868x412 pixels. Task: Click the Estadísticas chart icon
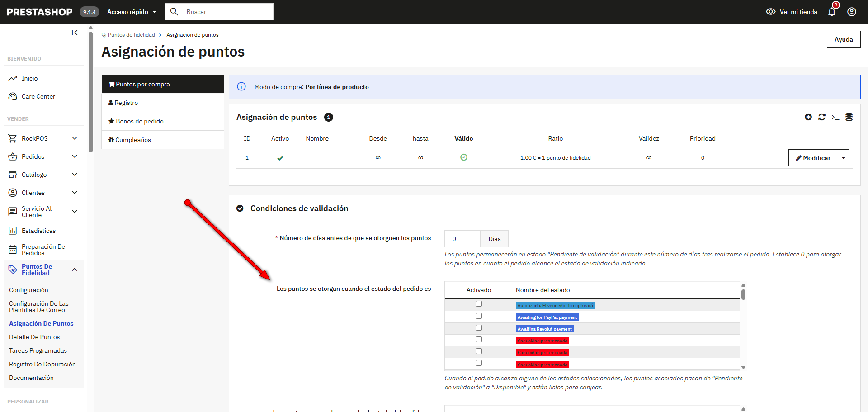click(13, 231)
